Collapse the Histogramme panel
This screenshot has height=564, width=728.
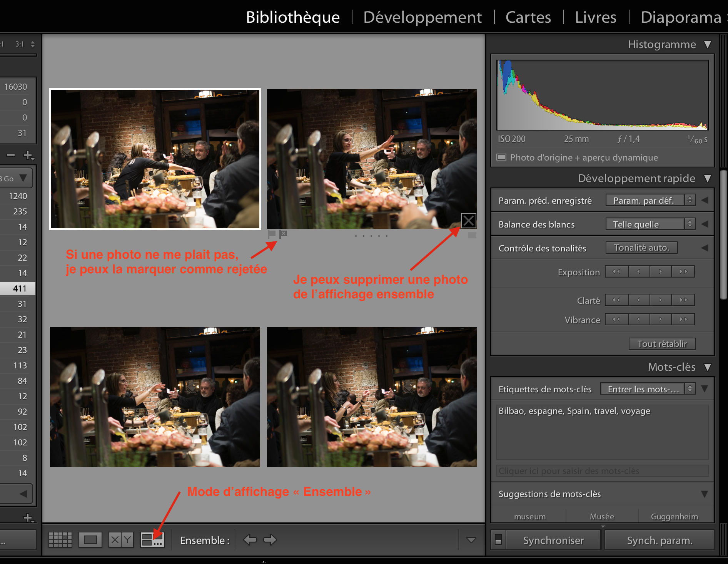[707, 45]
